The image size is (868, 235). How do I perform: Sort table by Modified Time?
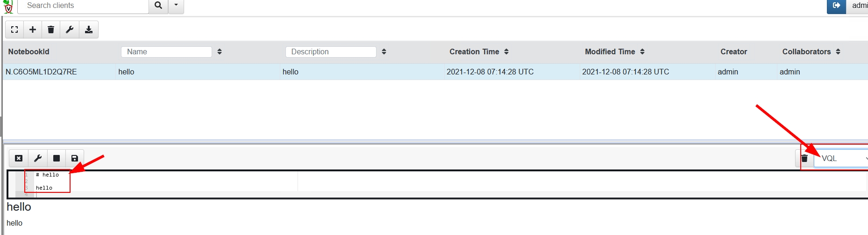click(642, 52)
